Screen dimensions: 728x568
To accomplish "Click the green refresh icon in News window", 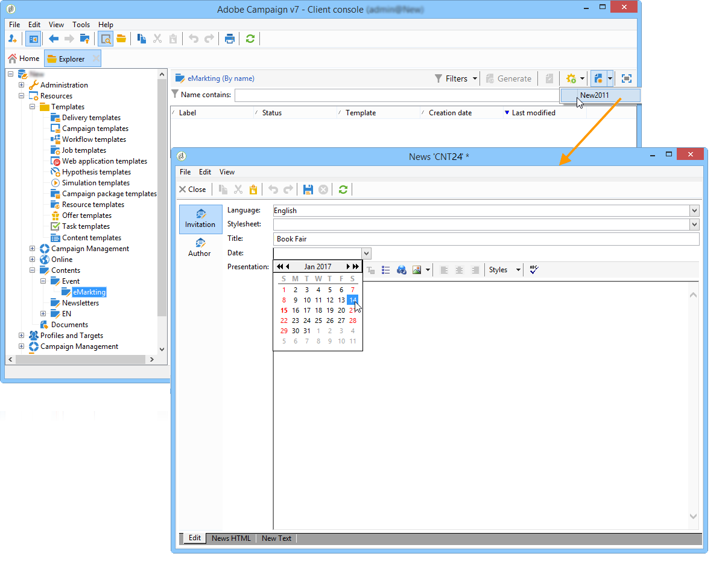I will pos(343,190).
